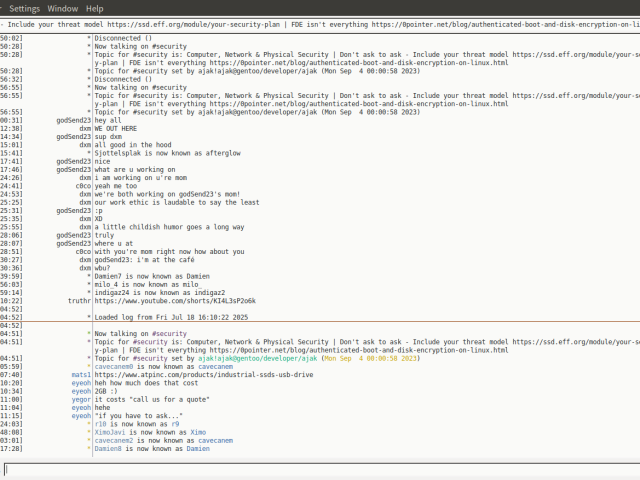Open the Help menu
The width and height of the screenshot is (640, 480).
coord(95,9)
